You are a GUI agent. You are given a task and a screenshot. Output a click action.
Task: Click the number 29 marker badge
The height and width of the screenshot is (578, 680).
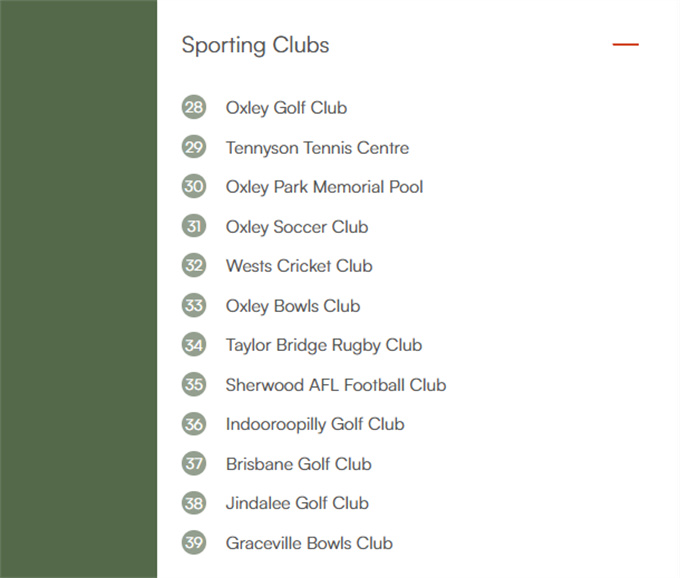pyautogui.click(x=194, y=147)
